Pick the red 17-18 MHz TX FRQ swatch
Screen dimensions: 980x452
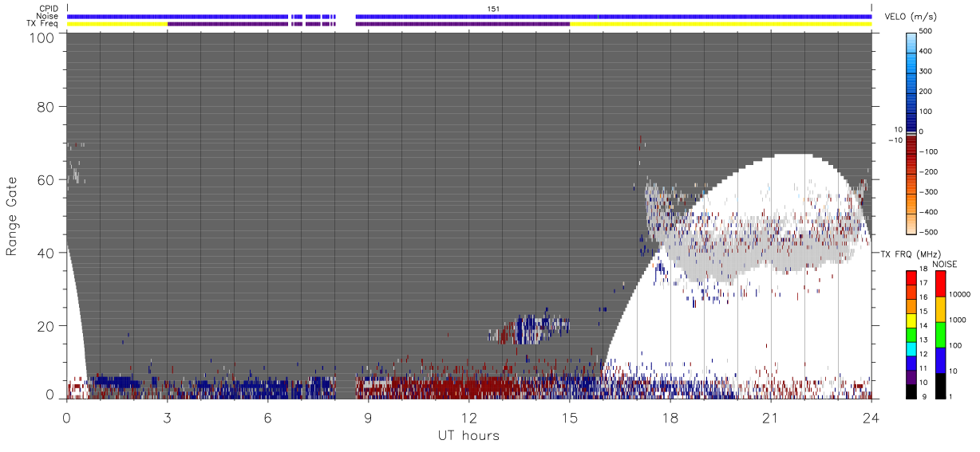point(911,277)
